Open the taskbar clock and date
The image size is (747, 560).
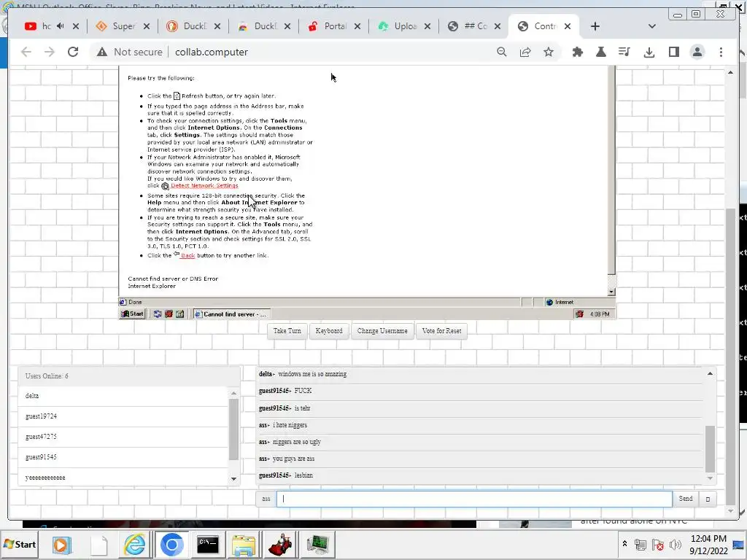[708, 544]
